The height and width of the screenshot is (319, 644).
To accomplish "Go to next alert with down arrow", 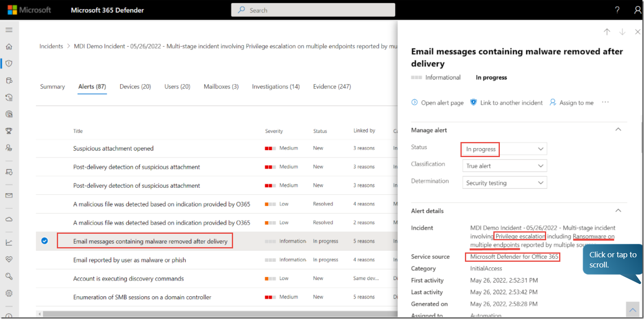I will [x=622, y=32].
